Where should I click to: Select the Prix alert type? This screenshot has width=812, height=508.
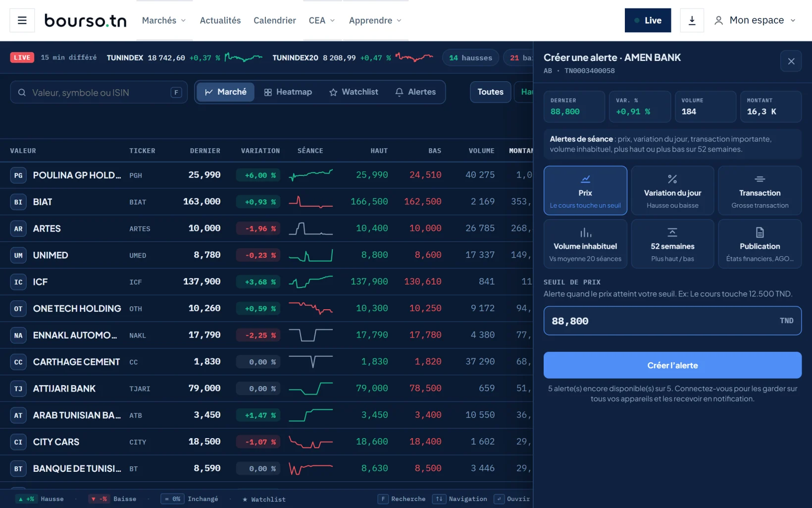click(585, 190)
